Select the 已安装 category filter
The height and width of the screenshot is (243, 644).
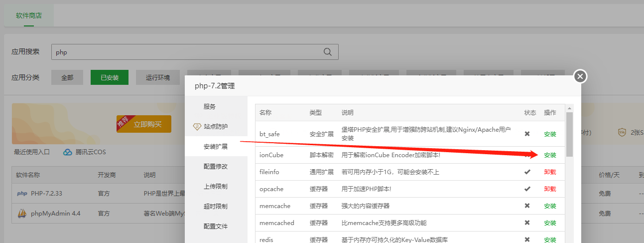[110, 77]
